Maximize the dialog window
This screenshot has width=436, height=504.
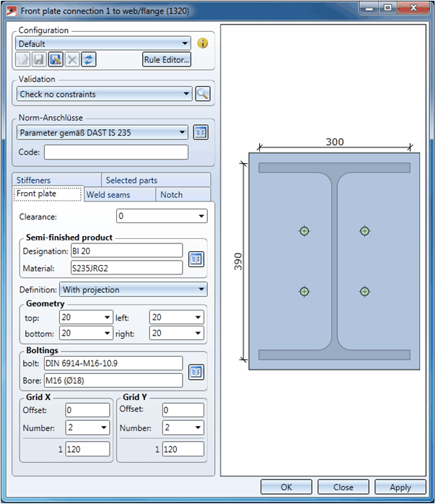[388, 8]
